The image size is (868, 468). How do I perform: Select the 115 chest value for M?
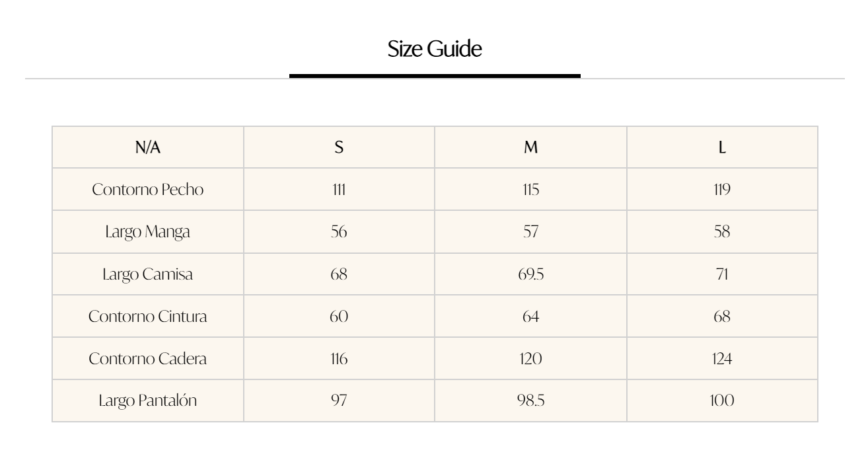(x=530, y=190)
